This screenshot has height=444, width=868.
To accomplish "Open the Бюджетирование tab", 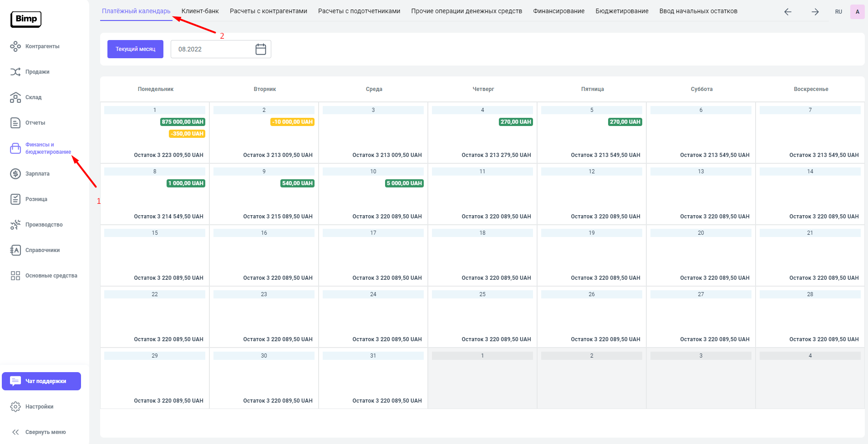I will pyautogui.click(x=622, y=11).
